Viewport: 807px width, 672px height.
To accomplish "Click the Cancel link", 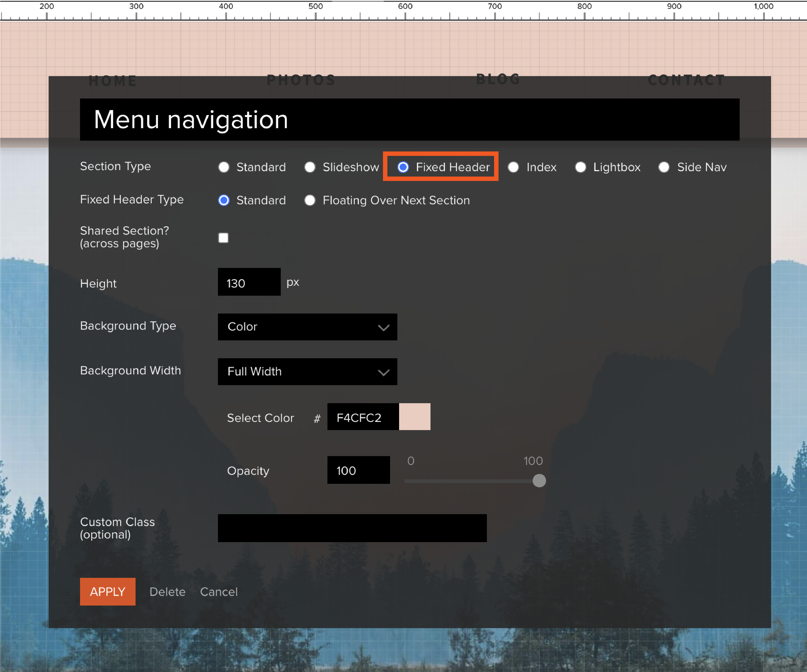I will 219,592.
